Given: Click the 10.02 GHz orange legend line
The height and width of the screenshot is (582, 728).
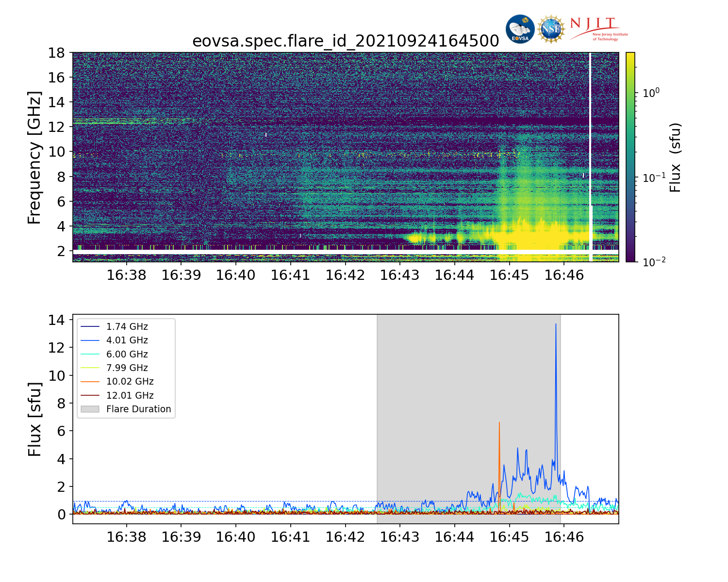Looking at the screenshot, I should [90, 382].
